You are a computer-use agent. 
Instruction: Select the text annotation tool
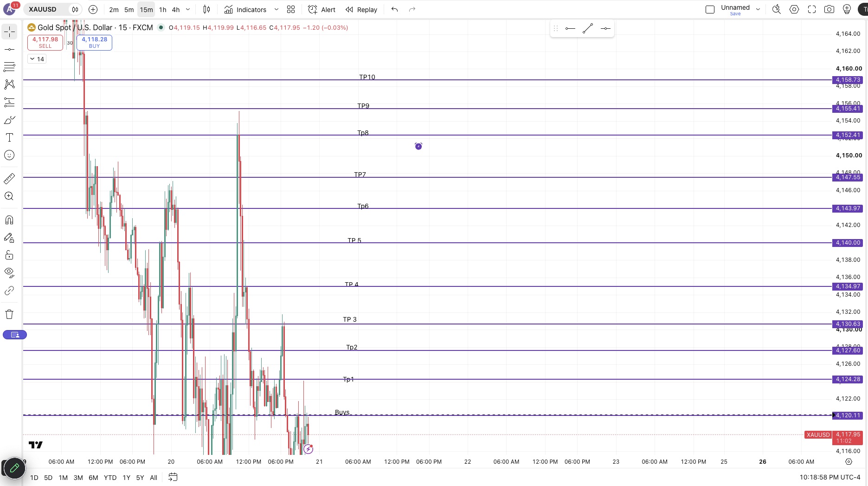9,137
